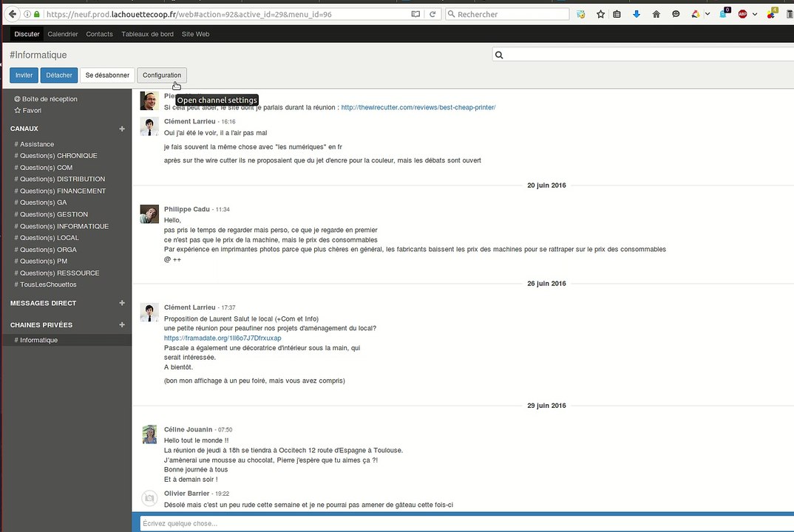Open Boîte de réception in sidebar
Viewport: 794px width, 532px height.
click(x=46, y=99)
